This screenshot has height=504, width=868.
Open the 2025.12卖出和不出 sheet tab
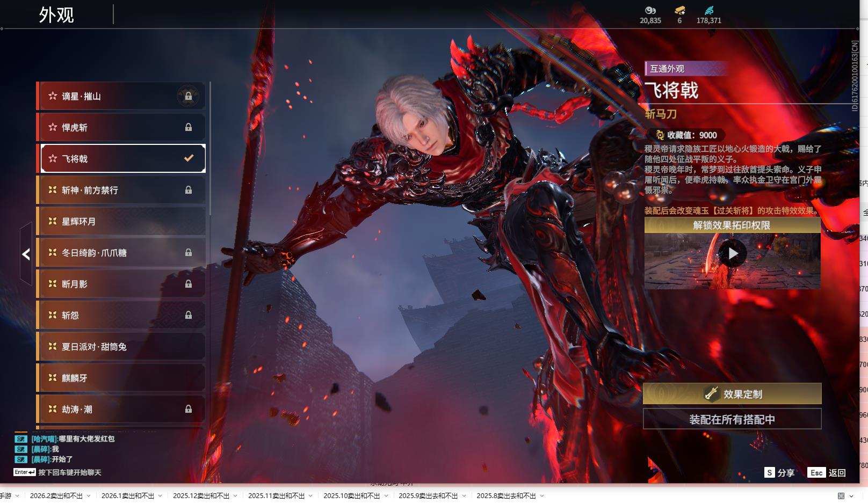point(201,496)
